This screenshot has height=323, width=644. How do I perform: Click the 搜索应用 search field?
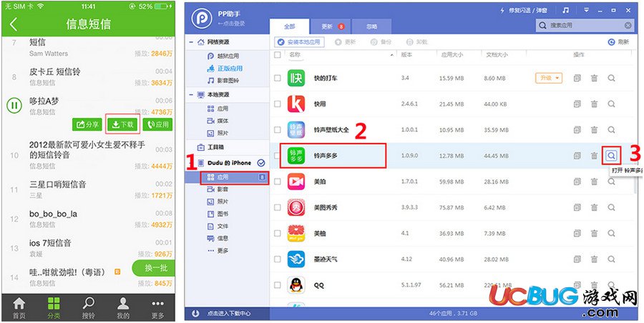click(585, 26)
